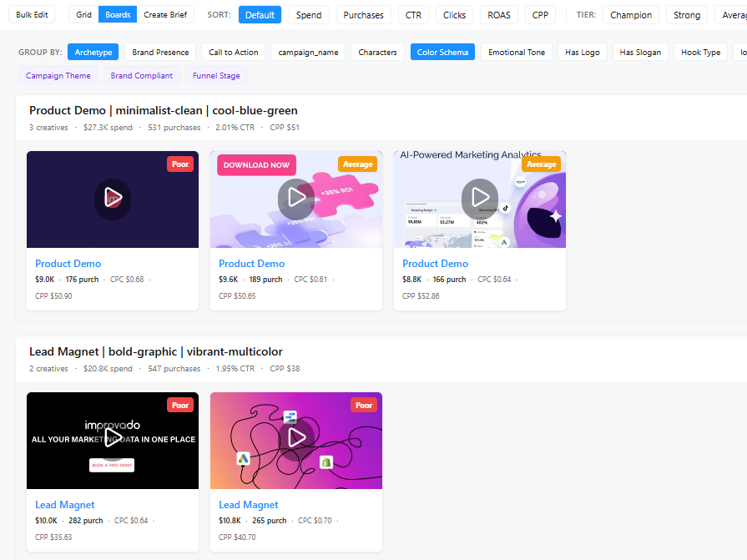Screen dimensions: 747x560
Task: Open the third Product Demo title link
Action: pos(435,264)
